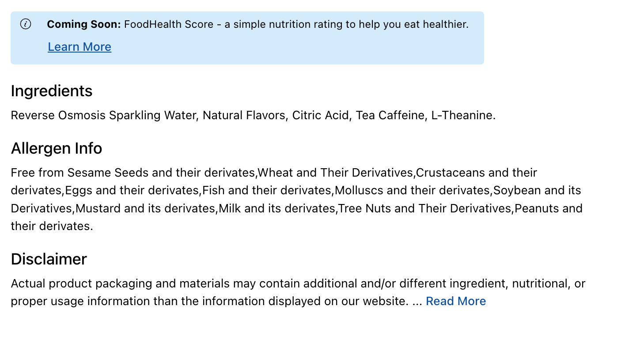This screenshot has width=644, height=340.
Task: Open the Learn More link
Action: click(80, 47)
